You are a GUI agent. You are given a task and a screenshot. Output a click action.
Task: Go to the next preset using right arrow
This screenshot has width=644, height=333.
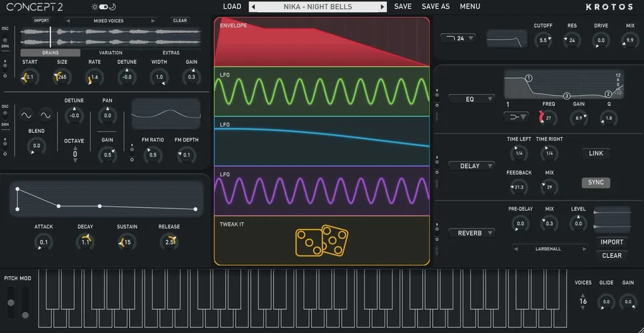(382, 7)
